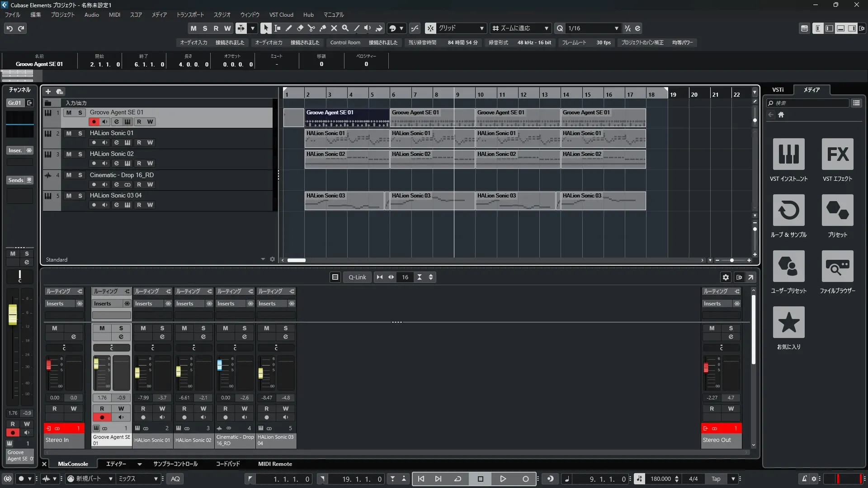
Task: Toggle record enable on Groove Agent SE 01
Action: pos(94,122)
